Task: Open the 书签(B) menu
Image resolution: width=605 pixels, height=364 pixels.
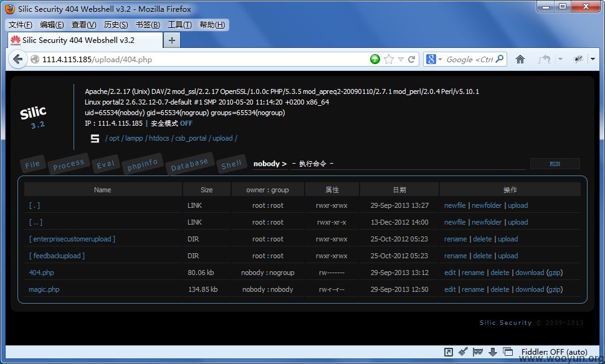Action: coord(148,25)
